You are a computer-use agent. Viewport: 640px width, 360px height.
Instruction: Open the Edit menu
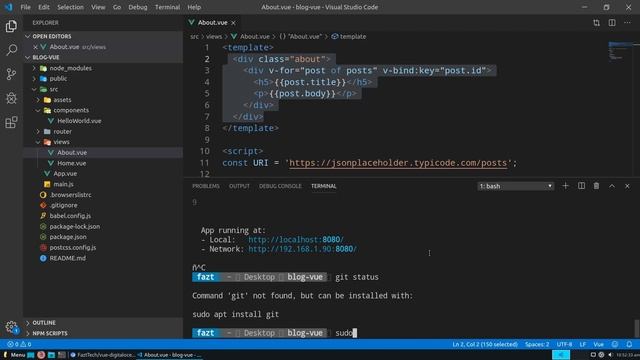tap(44, 7)
